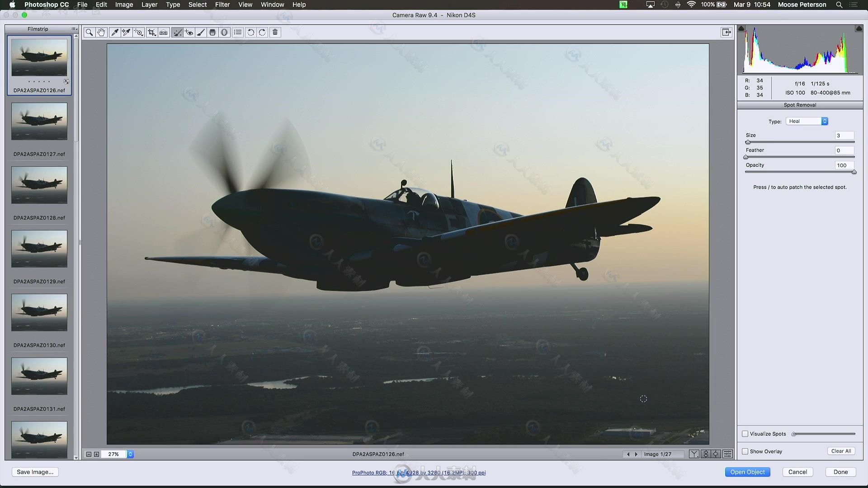Viewport: 868px width, 488px height.
Task: Open the spot removal Type dropdown
Action: point(807,121)
